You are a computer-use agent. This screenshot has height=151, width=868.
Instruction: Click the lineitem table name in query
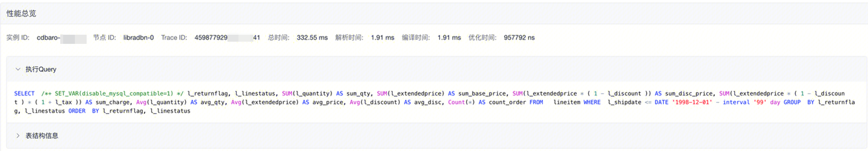566,102
